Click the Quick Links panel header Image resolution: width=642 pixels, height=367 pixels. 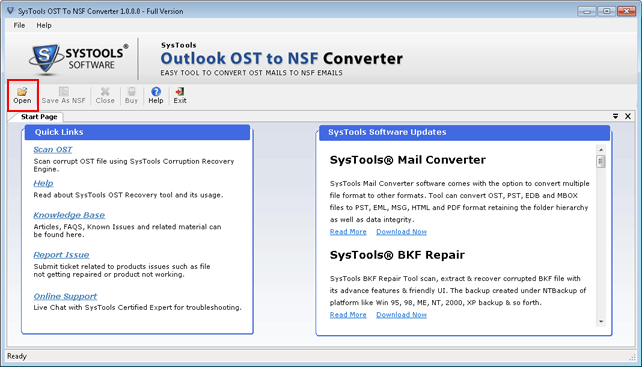[137, 132]
